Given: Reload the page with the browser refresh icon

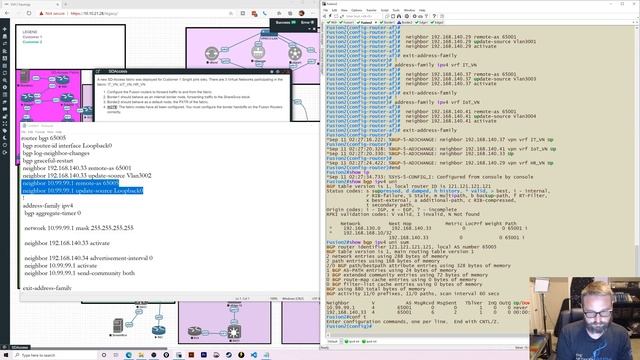Looking at the screenshot, I should pyautogui.click(x=29, y=13).
